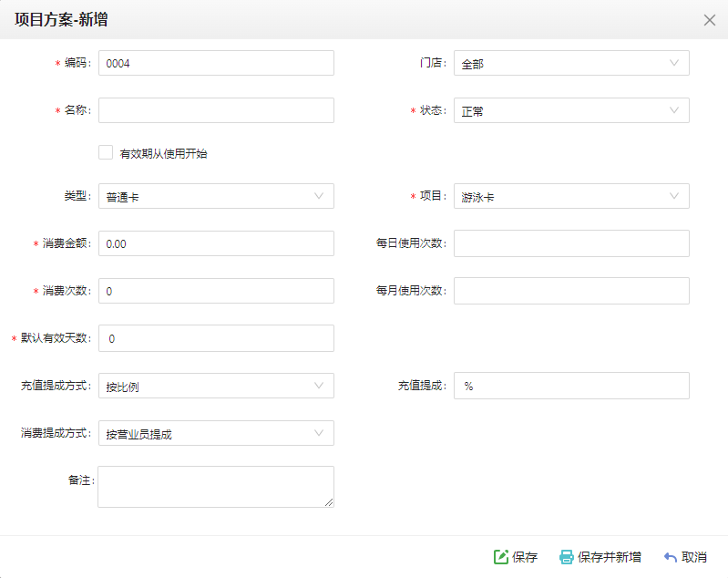Click inside the 备注 text area
The height and width of the screenshot is (578, 728).
[216, 487]
